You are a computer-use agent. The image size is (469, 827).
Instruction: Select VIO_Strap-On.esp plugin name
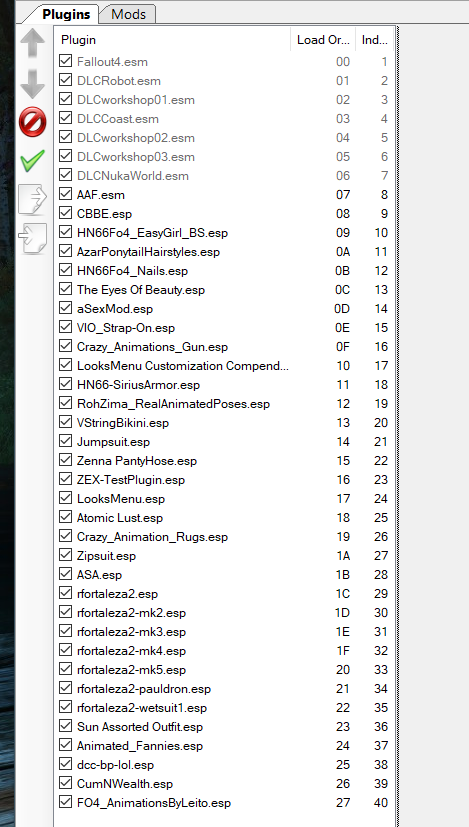126,328
